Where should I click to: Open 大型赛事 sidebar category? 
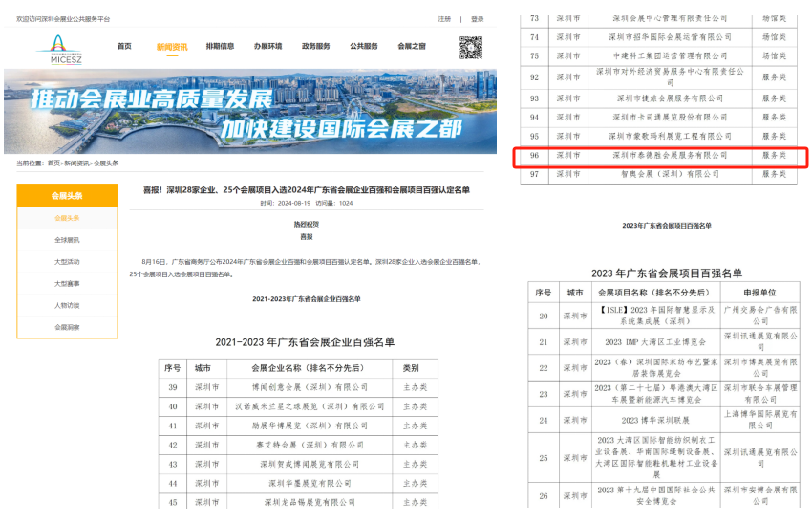[x=67, y=284]
